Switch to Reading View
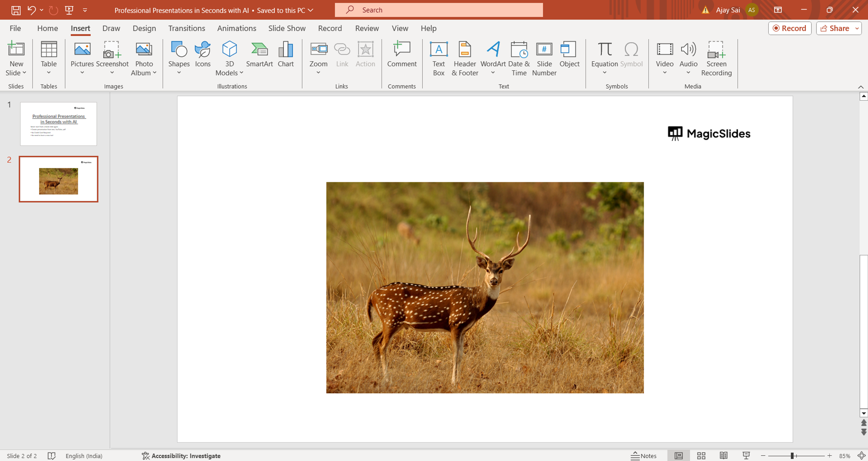Screen dimensions: 868x461 (723, 456)
